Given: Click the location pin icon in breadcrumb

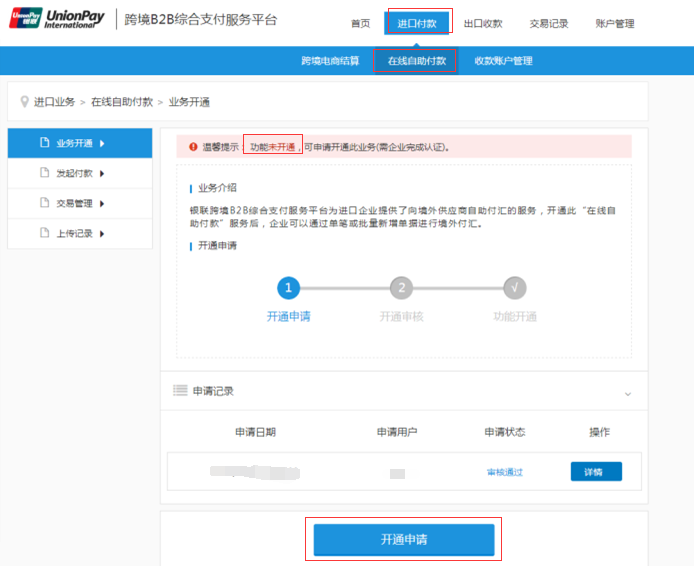Looking at the screenshot, I should 25,102.
